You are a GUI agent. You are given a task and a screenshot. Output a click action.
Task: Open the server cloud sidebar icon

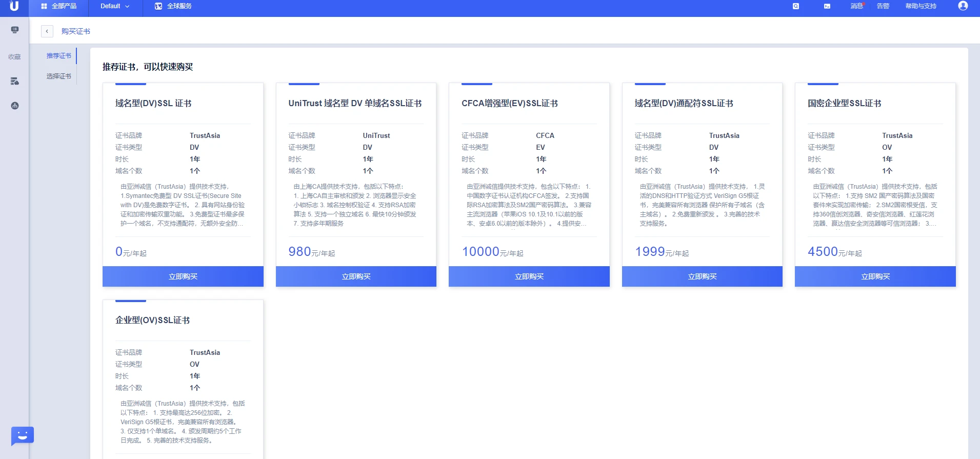tap(15, 81)
